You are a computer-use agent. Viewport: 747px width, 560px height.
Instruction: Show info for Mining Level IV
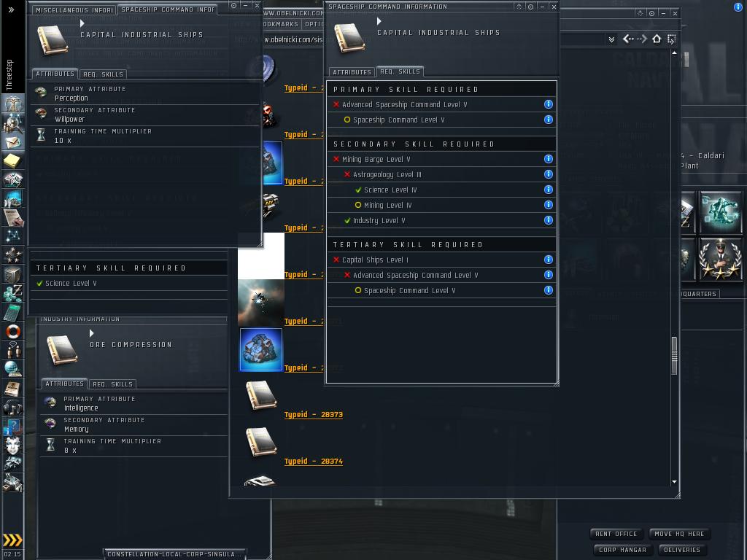point(549,205)
